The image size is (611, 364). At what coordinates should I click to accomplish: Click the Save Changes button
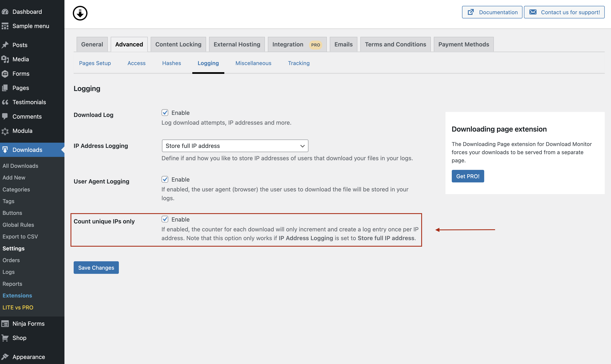pos(96,267)
